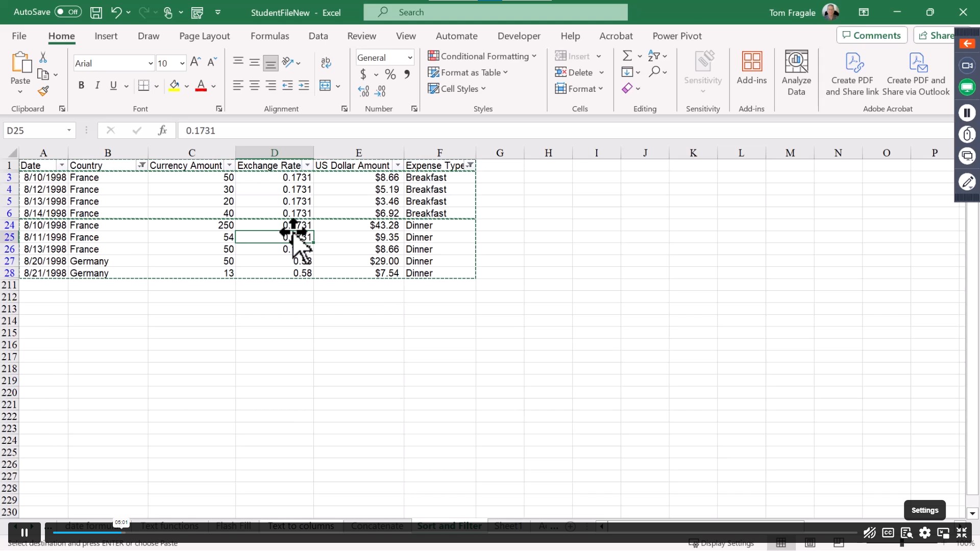The width and height of the screenshot is (980, 551).
Task: Open the Arial font dropdown
Action: pyautogui.click(x=150, y=63)
